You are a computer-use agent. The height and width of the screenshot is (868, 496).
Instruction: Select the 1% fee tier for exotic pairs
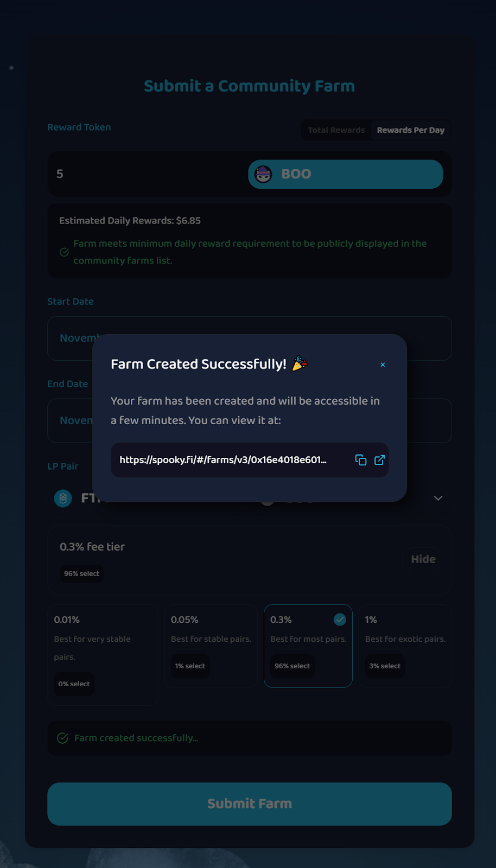tap(405, 646)
